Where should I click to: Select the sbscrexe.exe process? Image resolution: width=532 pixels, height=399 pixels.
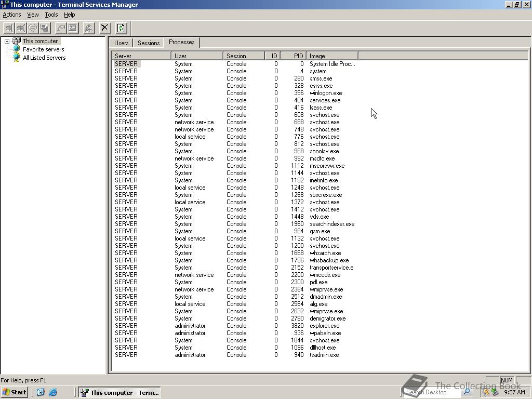235,195
